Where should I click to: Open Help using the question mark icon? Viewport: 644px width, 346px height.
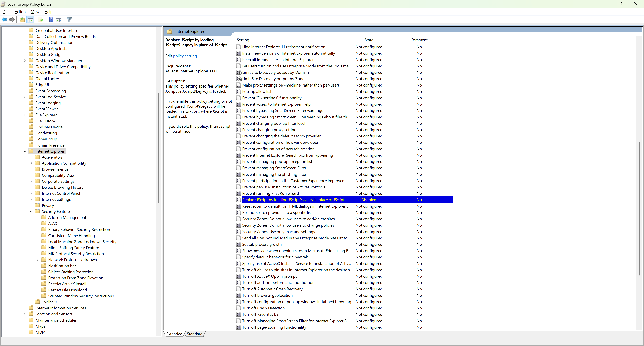tap(50, 19)
